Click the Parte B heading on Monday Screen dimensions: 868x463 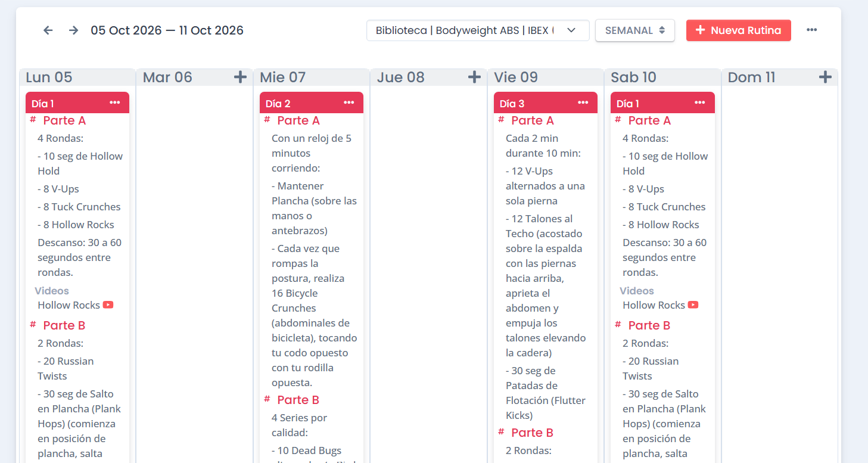64,325
